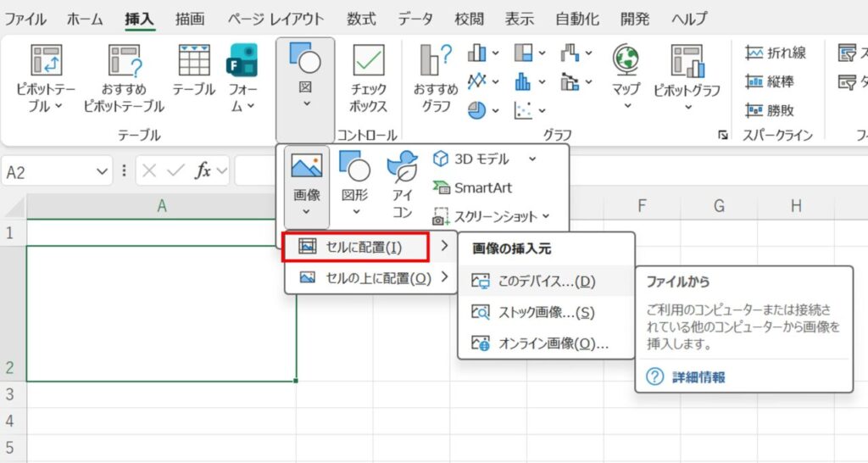Choose セルに配置(I) menu item

pos(370,247)
